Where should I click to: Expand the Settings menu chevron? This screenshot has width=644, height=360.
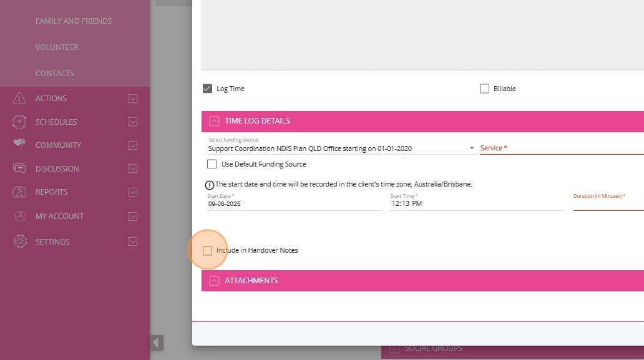pos(133,242)
